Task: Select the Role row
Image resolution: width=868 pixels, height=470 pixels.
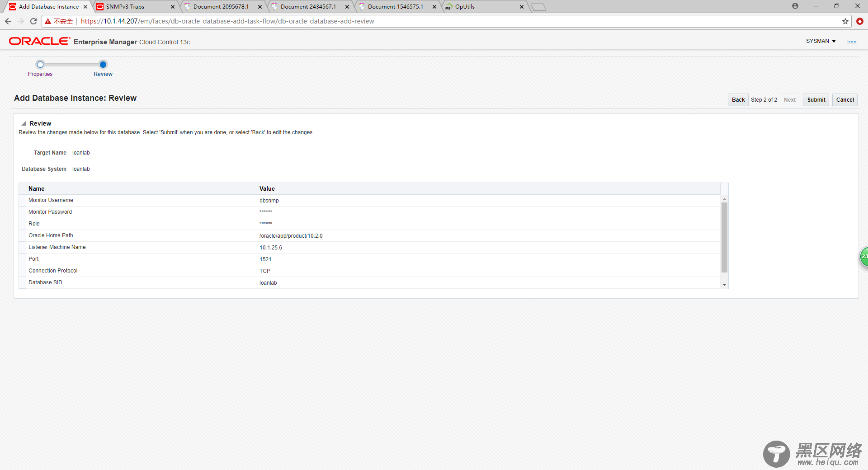Action: click(370, 224)
